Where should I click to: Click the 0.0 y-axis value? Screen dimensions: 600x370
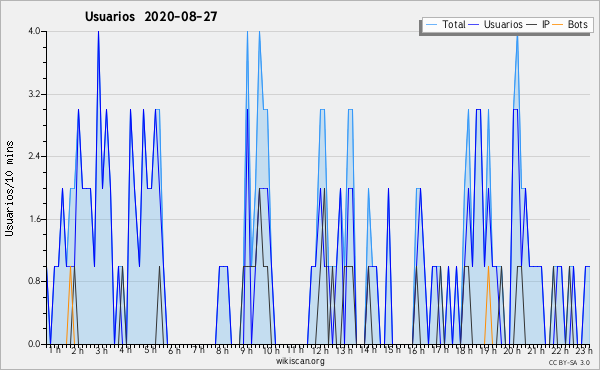[x=34, y=344]
